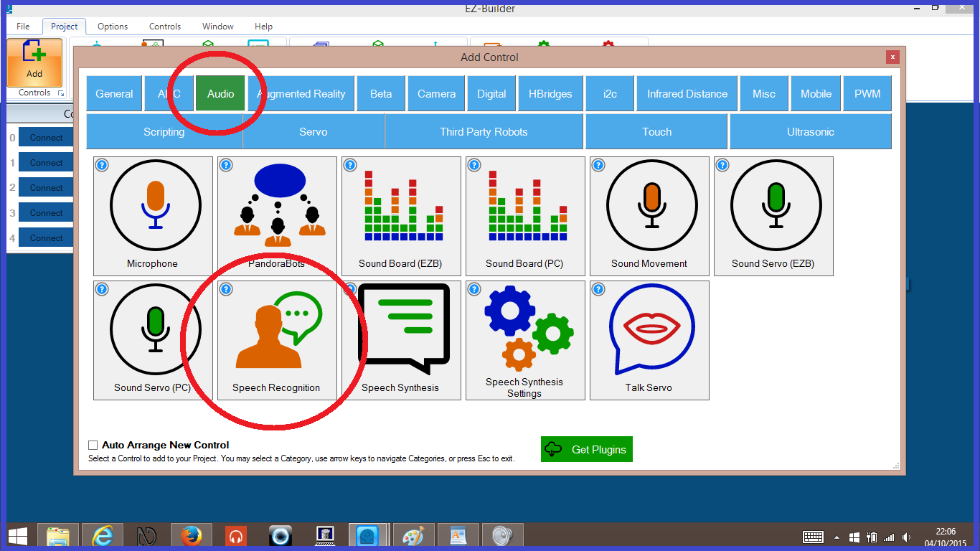Show help for Speech Synthesis Settings
Screen dimensions: 980x551
coord(474,289)
